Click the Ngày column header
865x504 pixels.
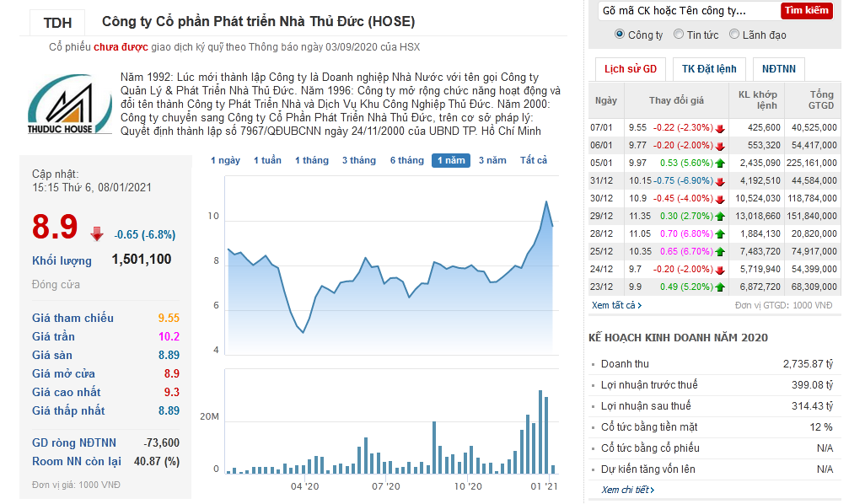tap(606, 100)
